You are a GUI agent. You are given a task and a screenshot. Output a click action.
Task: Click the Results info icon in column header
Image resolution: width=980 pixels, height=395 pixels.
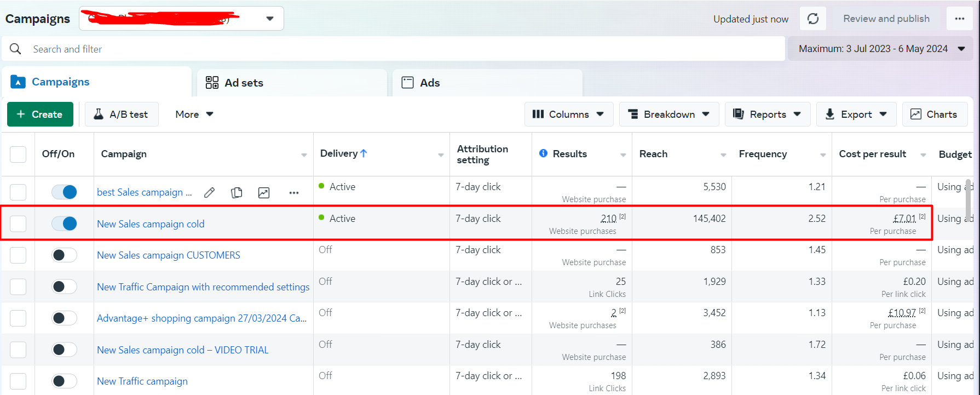[543, 153]
